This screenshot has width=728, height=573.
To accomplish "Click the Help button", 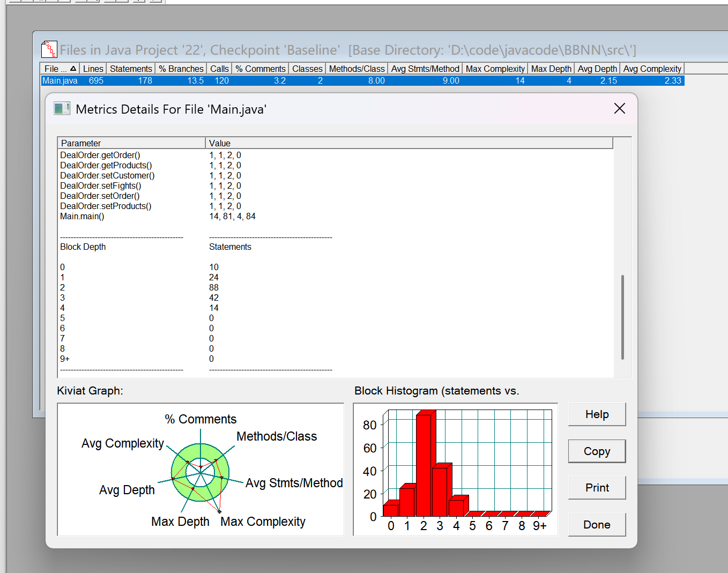I will pyautogui.click(x=597, y=414).
